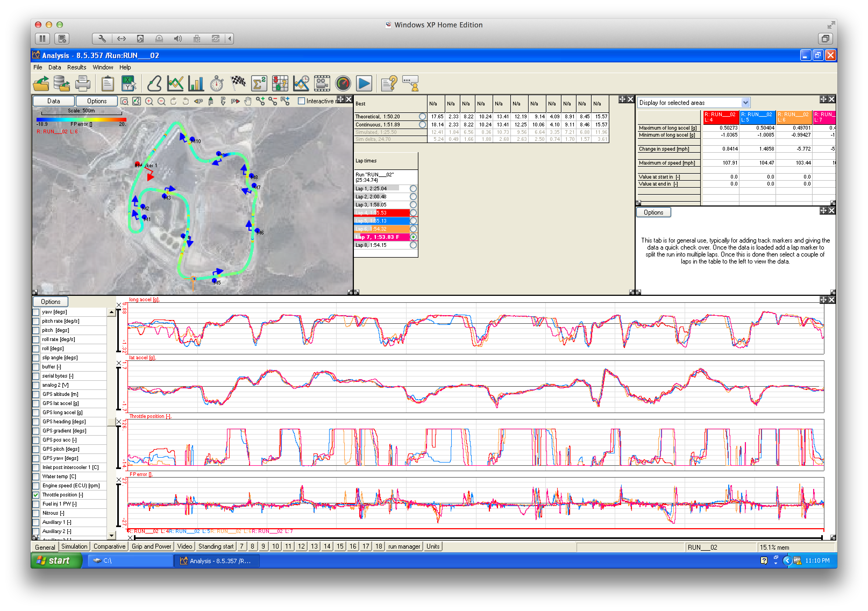Click the video camera film icon

pyautogui.click(x=322, y=83)
